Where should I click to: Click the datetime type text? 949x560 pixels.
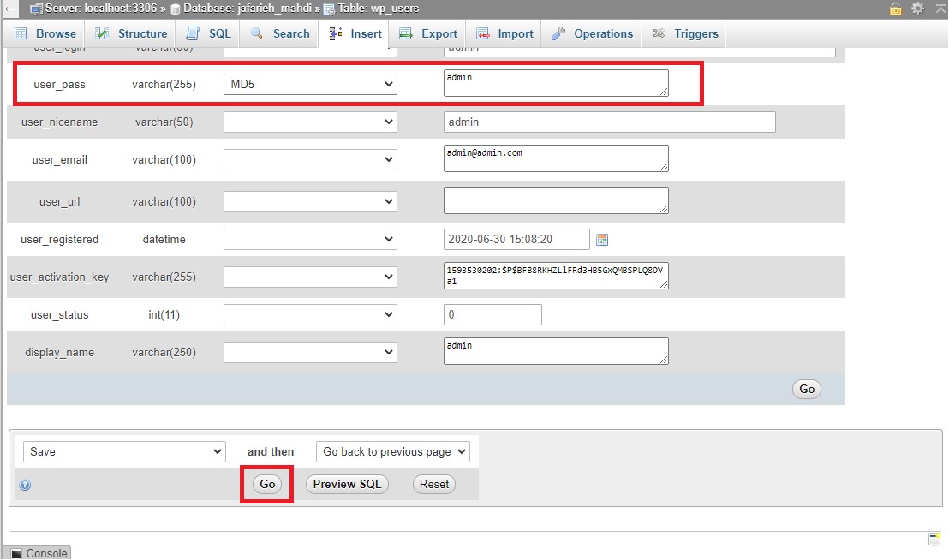point(164,240)
